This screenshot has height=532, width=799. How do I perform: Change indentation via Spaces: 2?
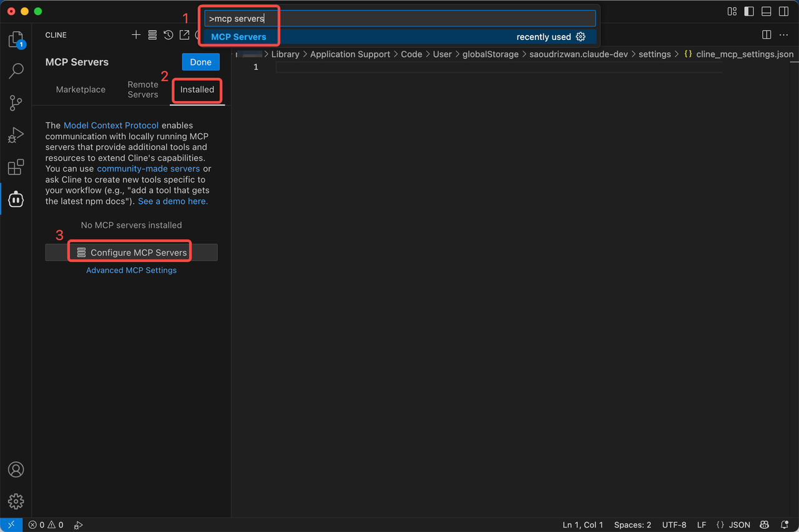[x=632, y=525]
